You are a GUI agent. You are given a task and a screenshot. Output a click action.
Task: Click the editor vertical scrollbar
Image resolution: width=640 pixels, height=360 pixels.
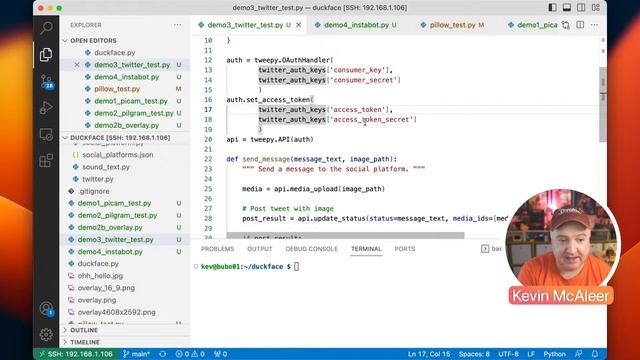[x=603, y=104]
